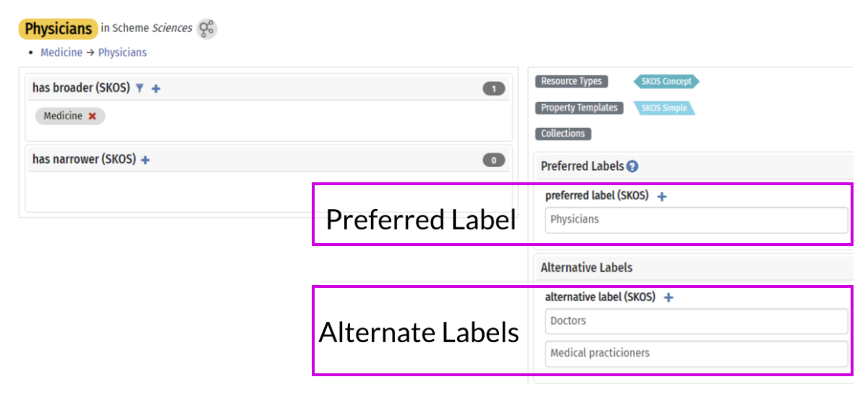Screen dimensions: 868x403
Task: Select the Medicine broader concept chip
Action: [63, 116]
